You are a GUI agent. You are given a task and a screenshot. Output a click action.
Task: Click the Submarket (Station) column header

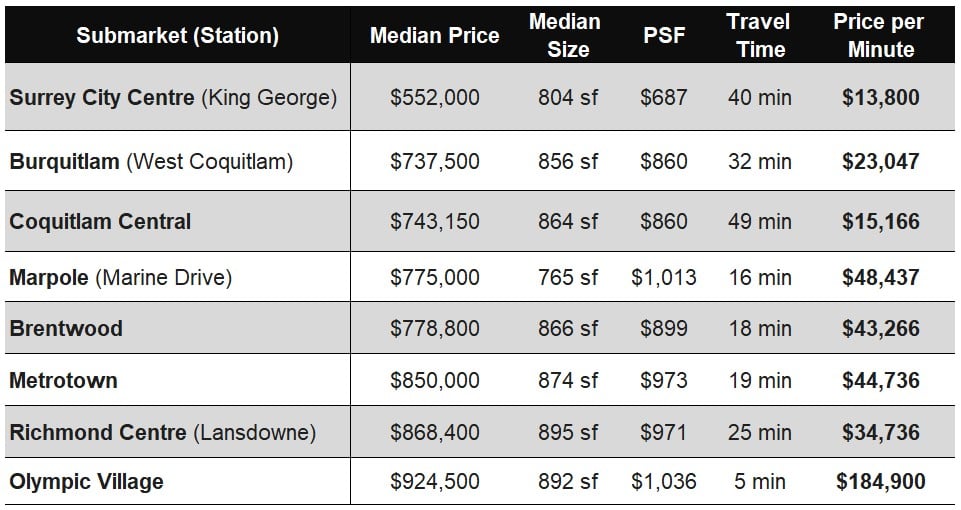coord(178,36)
